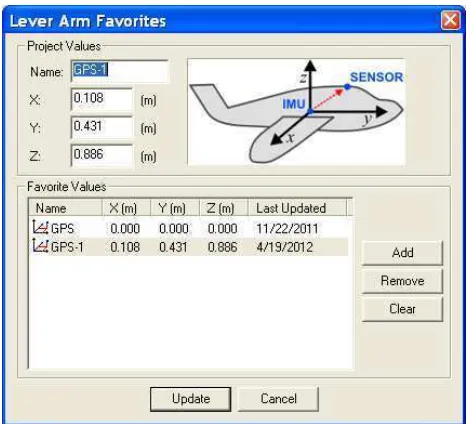Sort favorites by Name column header
This screenshot has width=470, height=424.
point(65,208)
